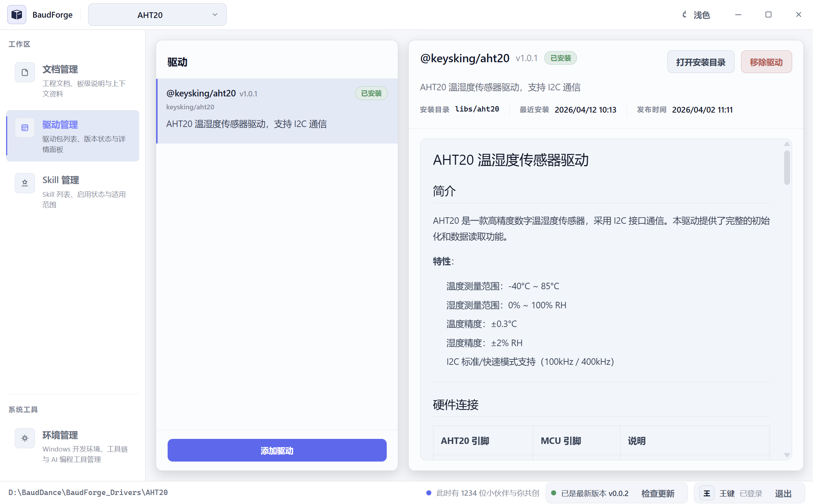The image size is (813, 504).
Task: Maximize the BaudForge window
Action: click(x=768, y=15)
